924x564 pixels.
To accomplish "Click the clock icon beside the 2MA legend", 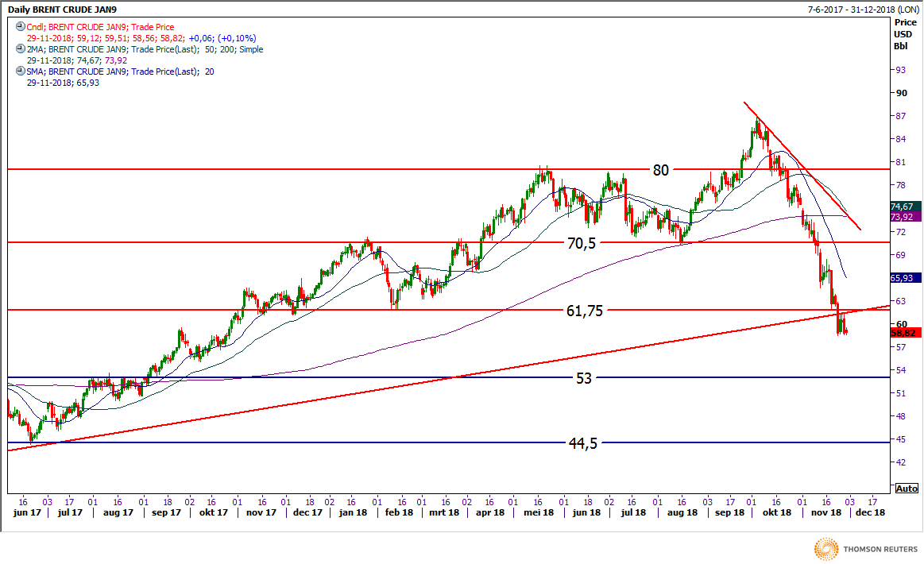I will click(x=20, y=49).
